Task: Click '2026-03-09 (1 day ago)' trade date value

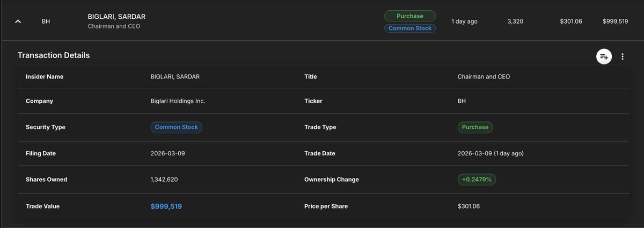Action: coord(491,153)
